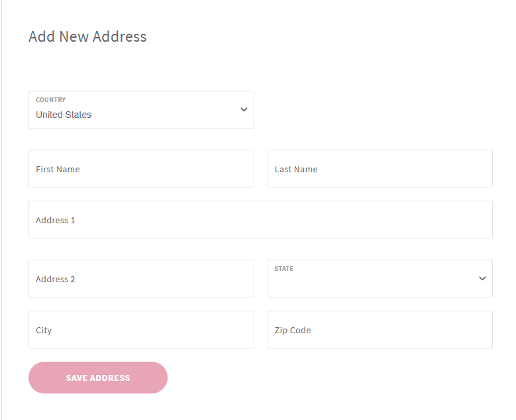The image size is (516, 420).
Task: Click into the Address 2 field
Action: 141,278
